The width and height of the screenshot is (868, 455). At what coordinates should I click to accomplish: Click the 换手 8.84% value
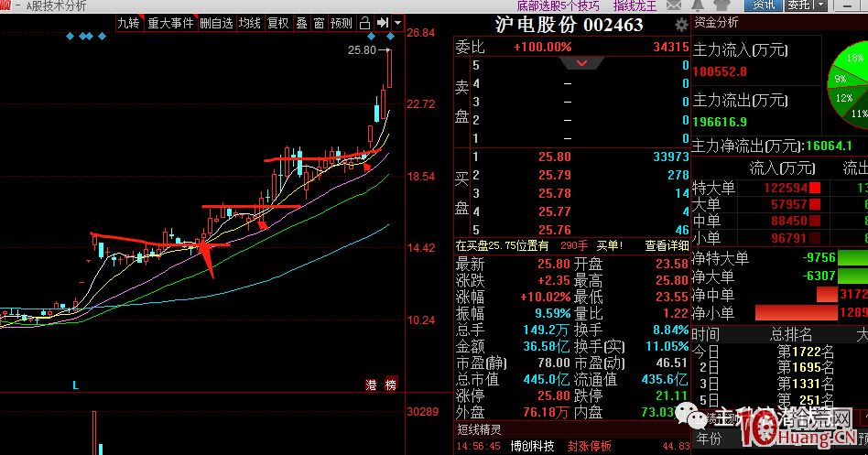[x=670, y=330]
